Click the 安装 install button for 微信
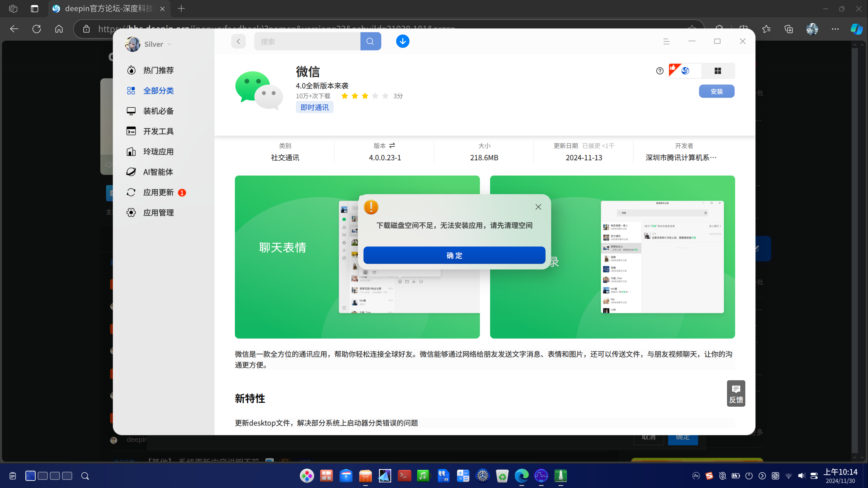Image resolution: width=868 pixels, height=488 pixels. (716, 91)
